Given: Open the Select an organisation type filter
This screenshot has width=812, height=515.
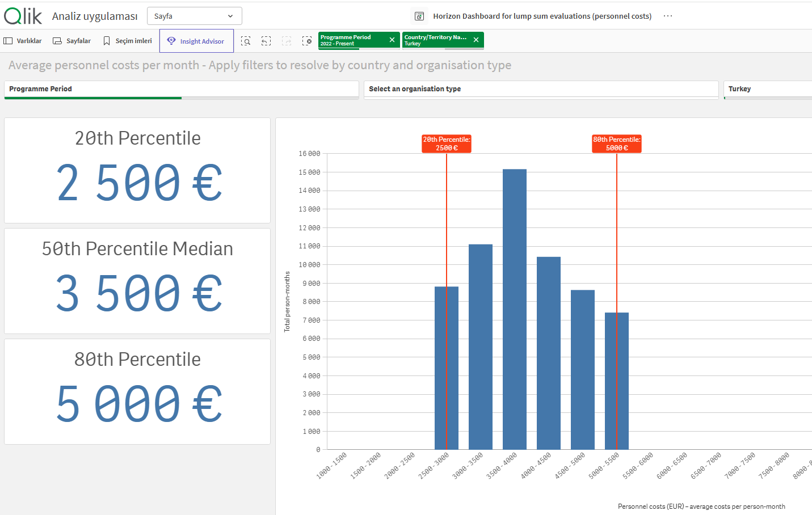Looking at the screenshot, I should click(x=541, y=89).
